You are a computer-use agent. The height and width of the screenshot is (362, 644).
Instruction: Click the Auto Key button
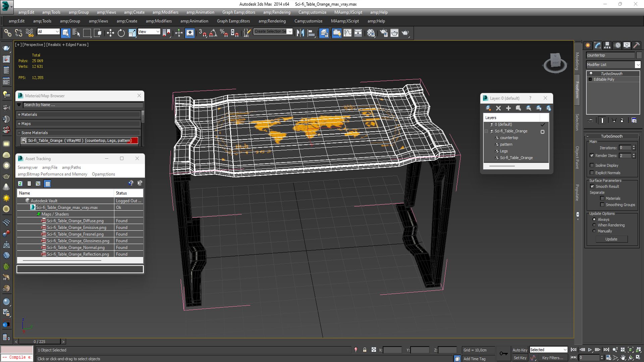520,350
